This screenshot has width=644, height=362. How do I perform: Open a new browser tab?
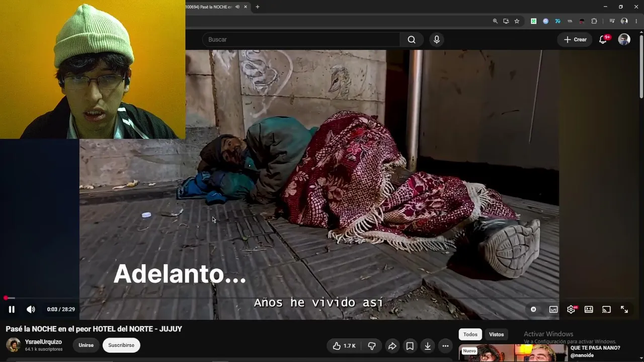coord(258,7)
